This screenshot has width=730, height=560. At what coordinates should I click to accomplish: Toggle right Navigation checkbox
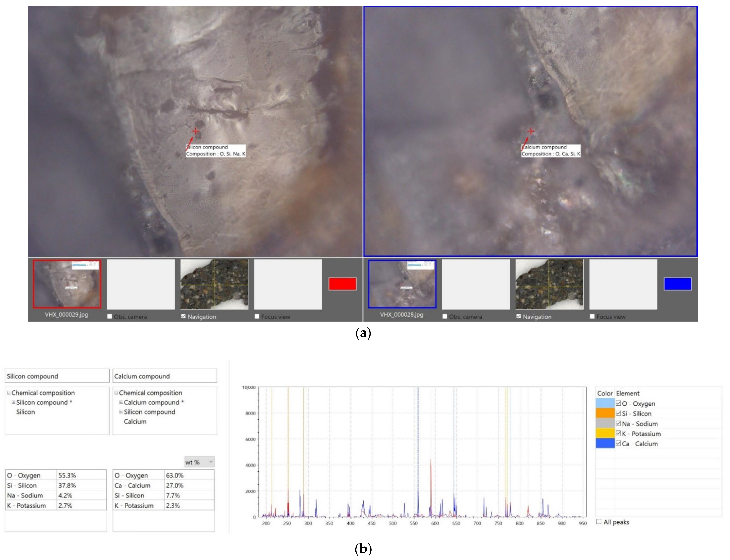(519, 316)
